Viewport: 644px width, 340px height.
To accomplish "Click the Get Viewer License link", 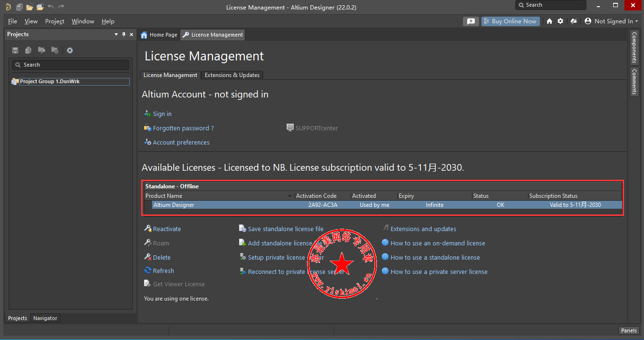I will 179,284.
